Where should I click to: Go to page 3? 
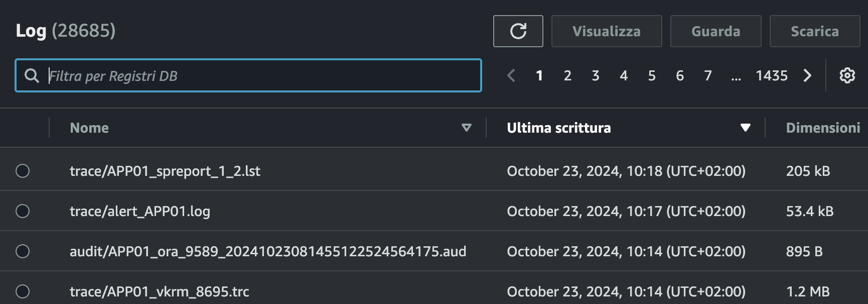[596, 75]
